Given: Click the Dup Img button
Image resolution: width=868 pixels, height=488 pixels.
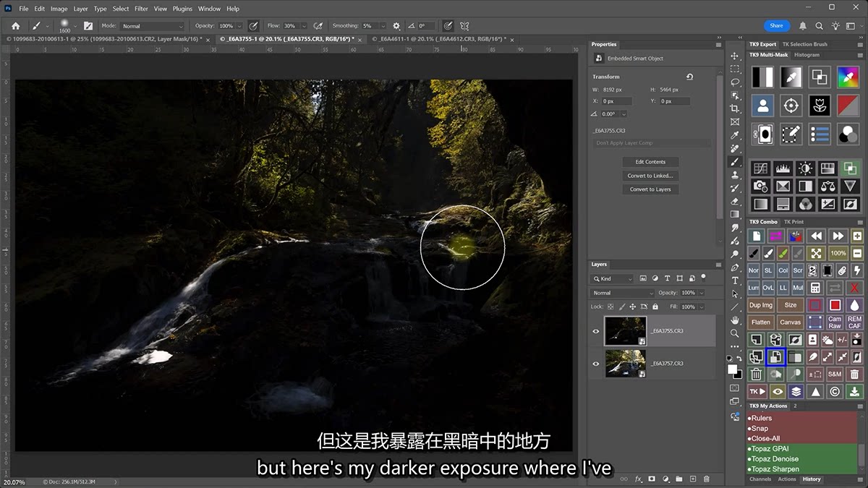Looking at the screenshot, I should (760, 305).
